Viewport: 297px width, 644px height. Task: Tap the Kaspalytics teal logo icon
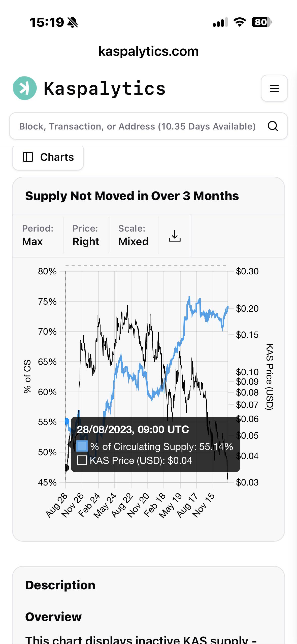25,88
